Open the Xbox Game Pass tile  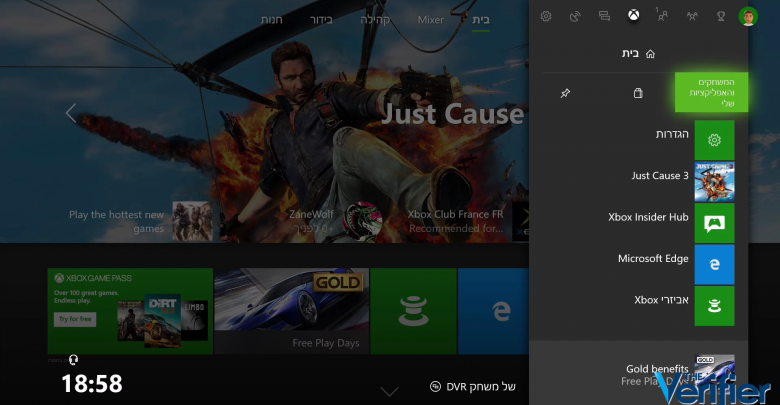point(130,311)
